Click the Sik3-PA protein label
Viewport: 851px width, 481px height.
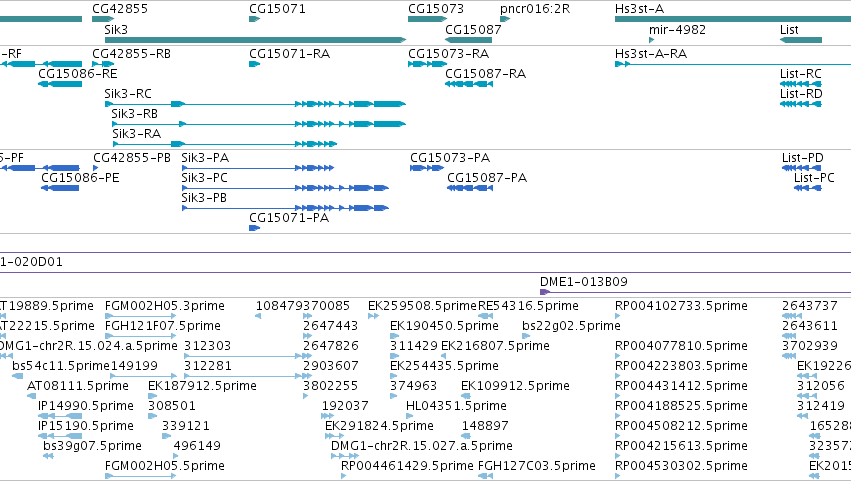pyautogui.click(x=205, y=158)
